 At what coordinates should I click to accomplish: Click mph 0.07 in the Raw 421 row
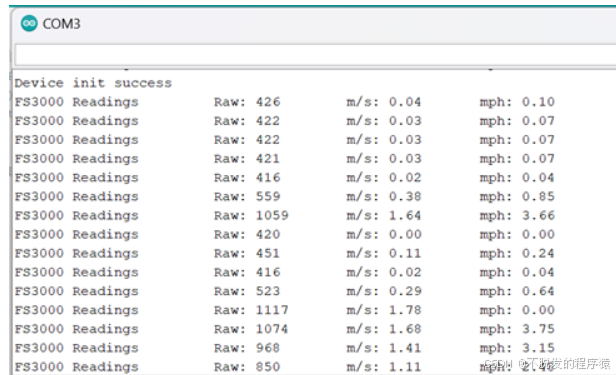[x=517, y=159]
